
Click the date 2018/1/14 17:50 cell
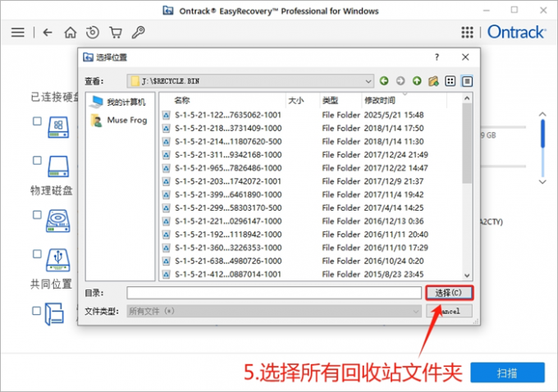click(x=394, y=128)
